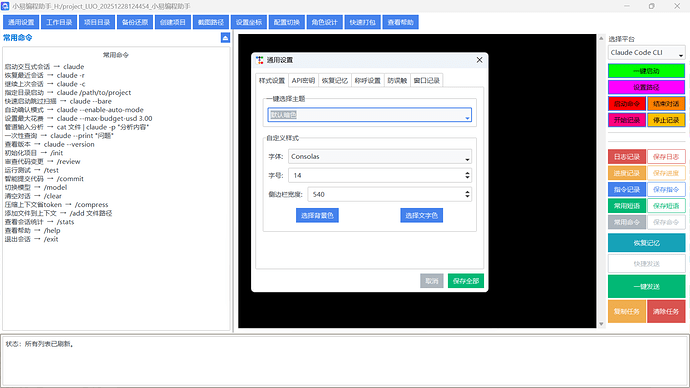Click the 保存指令 button
The height and width of the screenshot is (388, 690).
tap(666, 189)
